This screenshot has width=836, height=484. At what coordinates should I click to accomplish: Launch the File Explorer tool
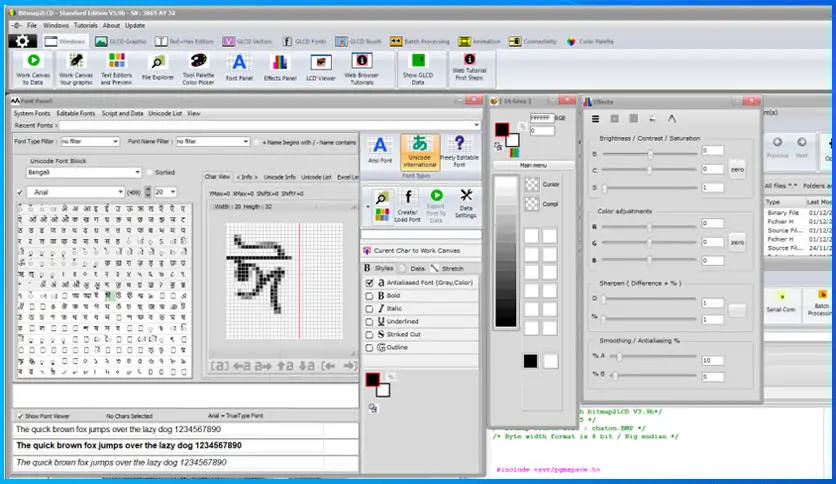158,69
